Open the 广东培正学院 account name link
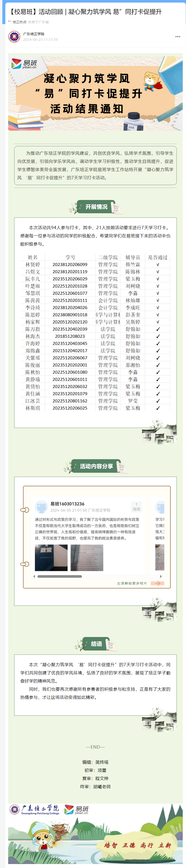 click(34, 34)
